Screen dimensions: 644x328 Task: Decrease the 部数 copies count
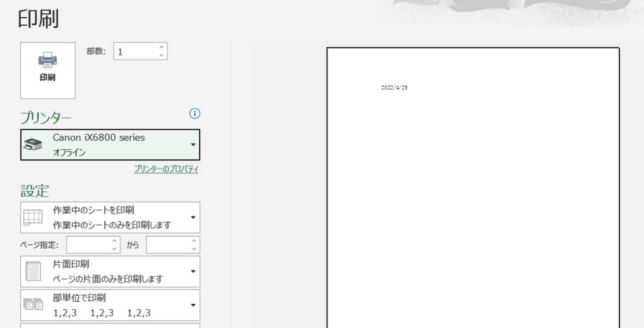pos(161,55)
